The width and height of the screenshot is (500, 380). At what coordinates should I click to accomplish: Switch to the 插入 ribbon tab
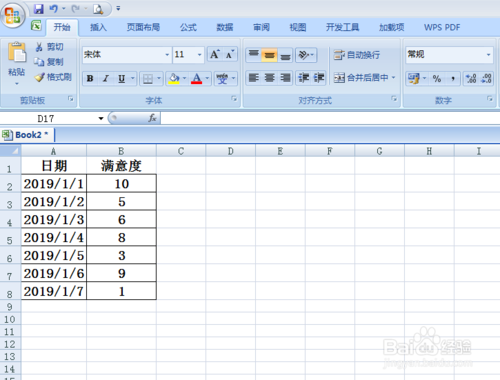pyautogui.click(x=98, y=27)
